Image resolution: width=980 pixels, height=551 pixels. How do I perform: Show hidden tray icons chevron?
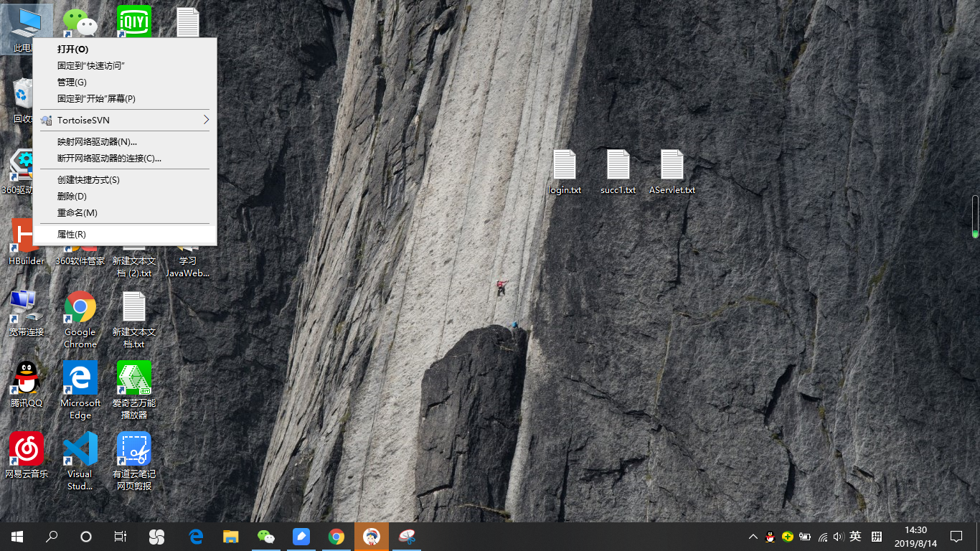coord(753,537)
